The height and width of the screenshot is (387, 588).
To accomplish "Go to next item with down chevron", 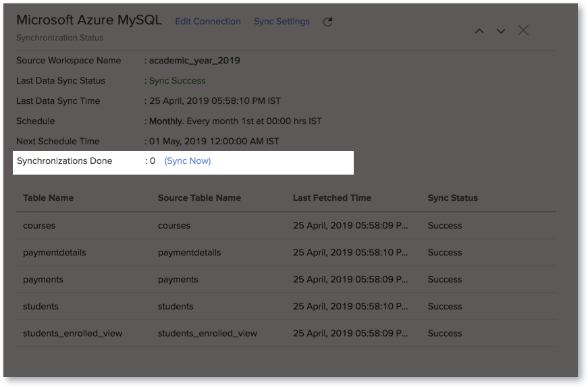I will [501, 31].
